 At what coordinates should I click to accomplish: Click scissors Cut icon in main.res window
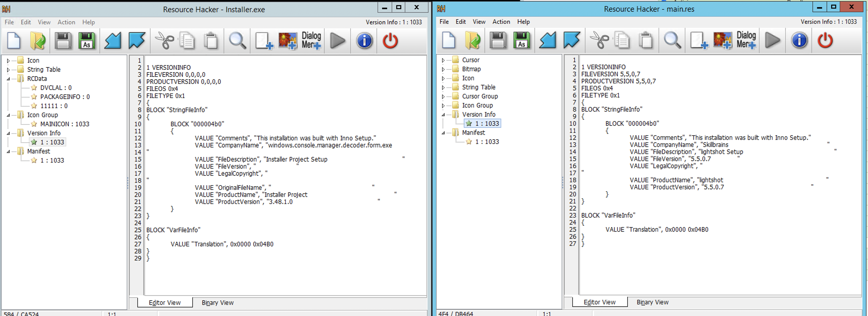(600, 40)
